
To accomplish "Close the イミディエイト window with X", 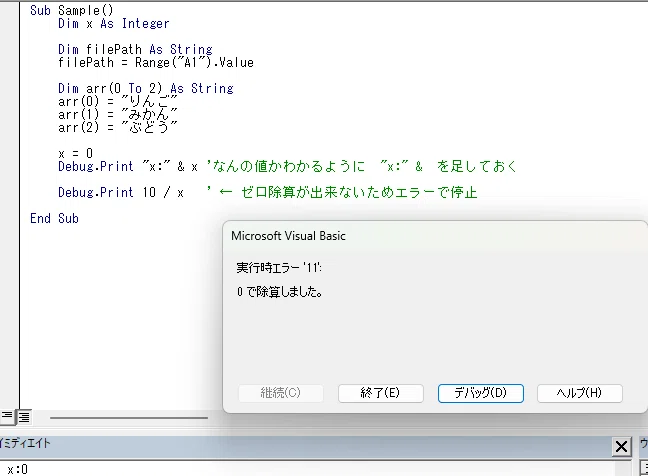I will 621,447.
